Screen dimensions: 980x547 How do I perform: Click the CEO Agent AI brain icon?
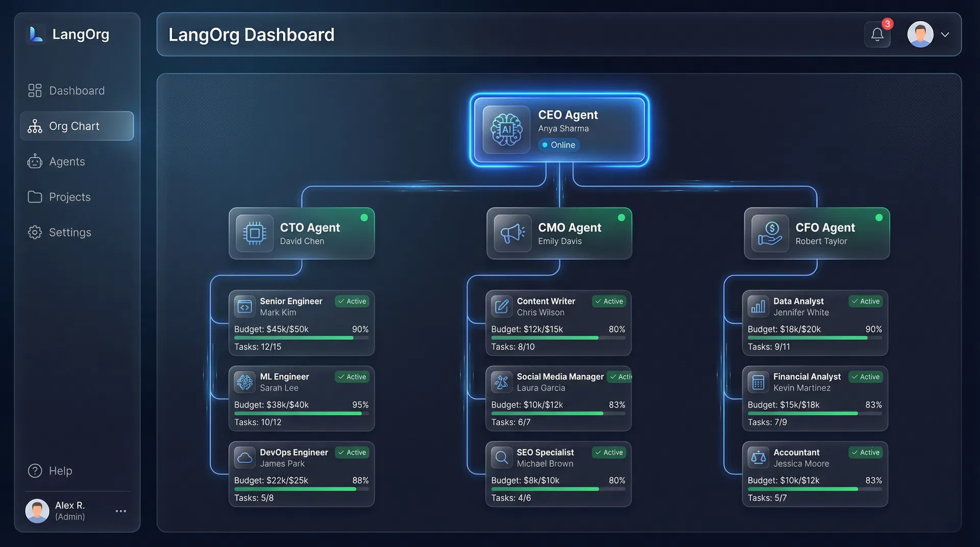(506, 130)
